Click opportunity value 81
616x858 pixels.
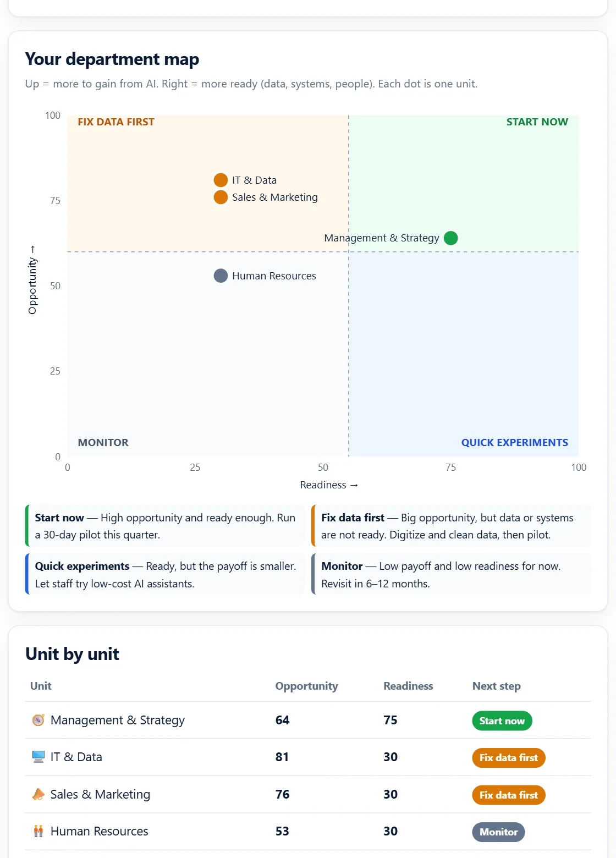[x=282, y=757]
